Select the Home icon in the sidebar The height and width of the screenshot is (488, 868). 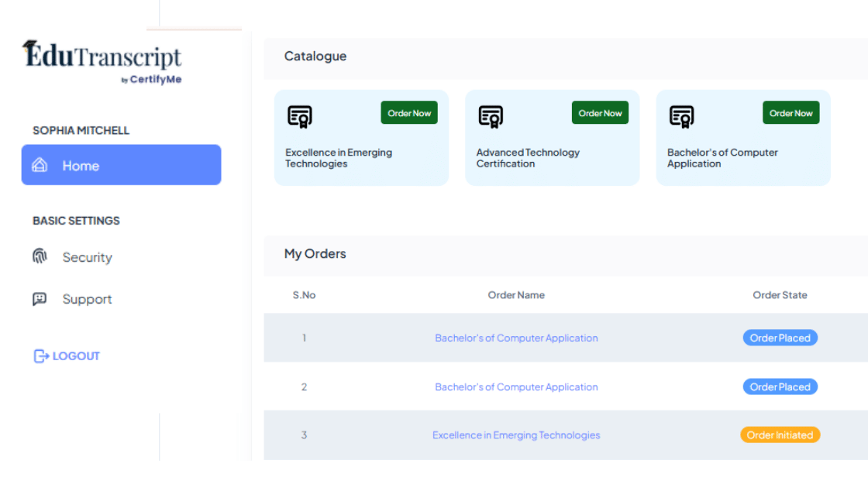39,164
